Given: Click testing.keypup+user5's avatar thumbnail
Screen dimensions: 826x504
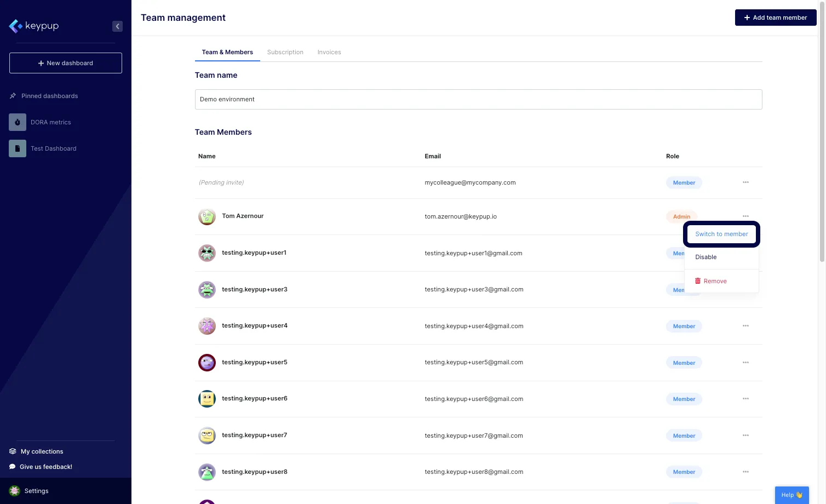Looking at the screenshot, I should (x=206, y=362).
